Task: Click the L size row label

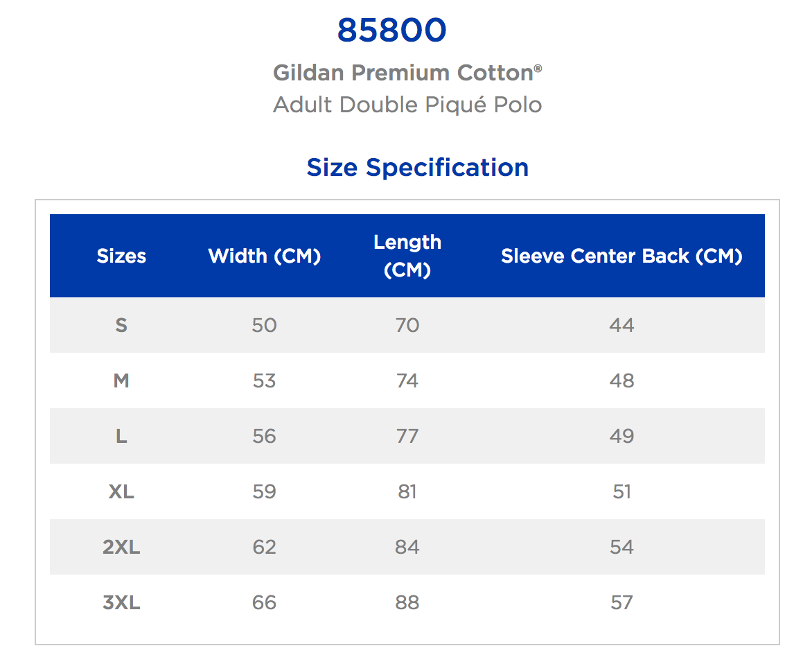Action: [121, 436]
